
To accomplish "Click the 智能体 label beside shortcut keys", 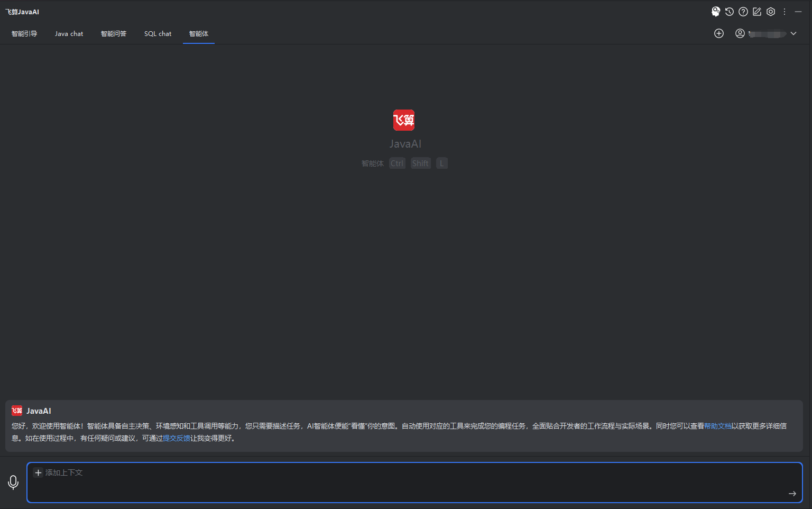I will [x=373, y=163].
